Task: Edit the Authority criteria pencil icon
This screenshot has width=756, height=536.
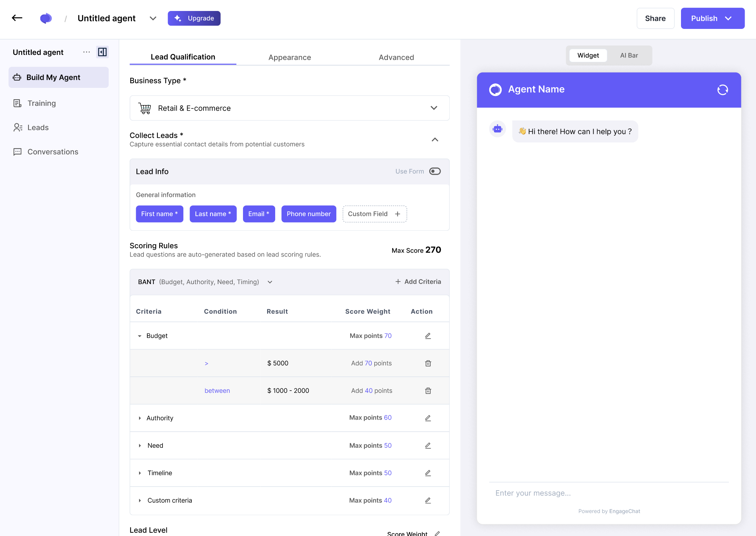Action: (x=428, y=418)
